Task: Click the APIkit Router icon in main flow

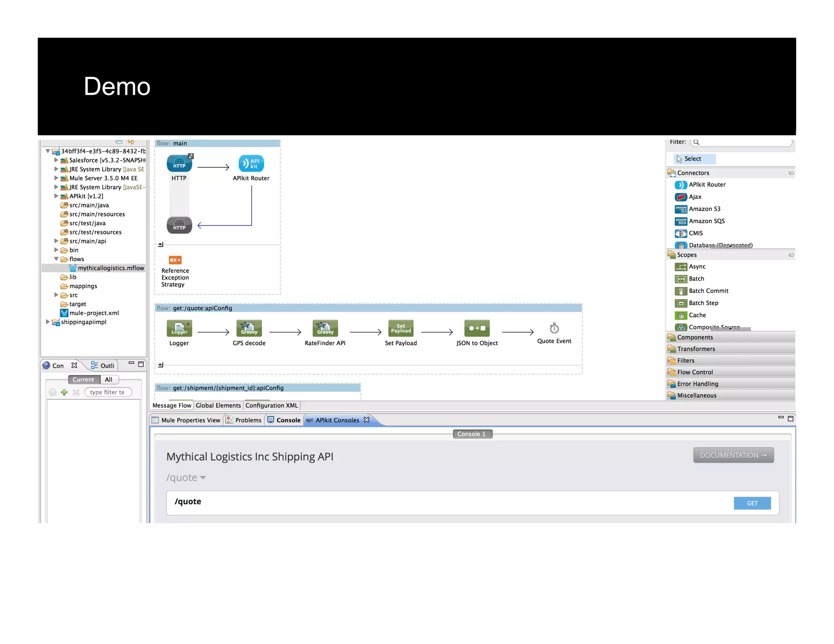Action: [251, 164]
